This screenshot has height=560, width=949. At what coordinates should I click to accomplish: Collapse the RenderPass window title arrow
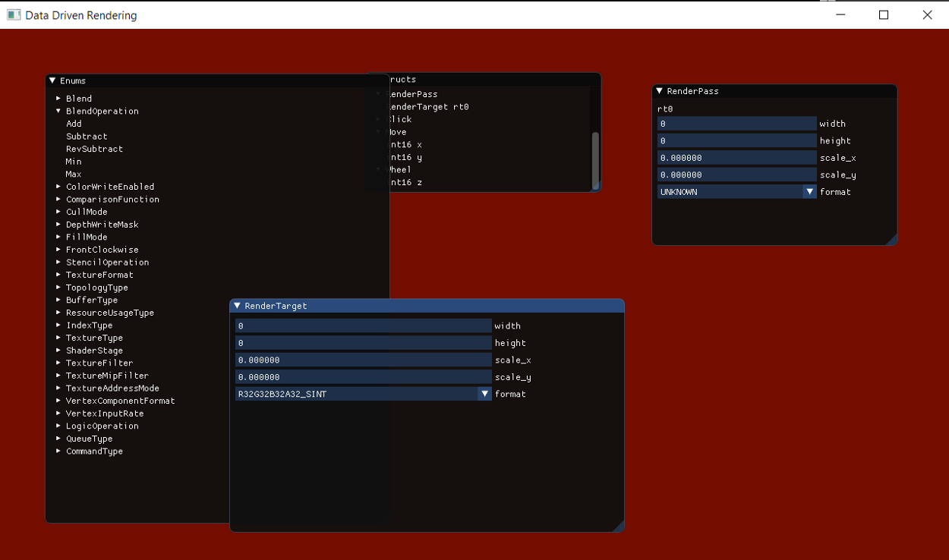pos(660,91)
